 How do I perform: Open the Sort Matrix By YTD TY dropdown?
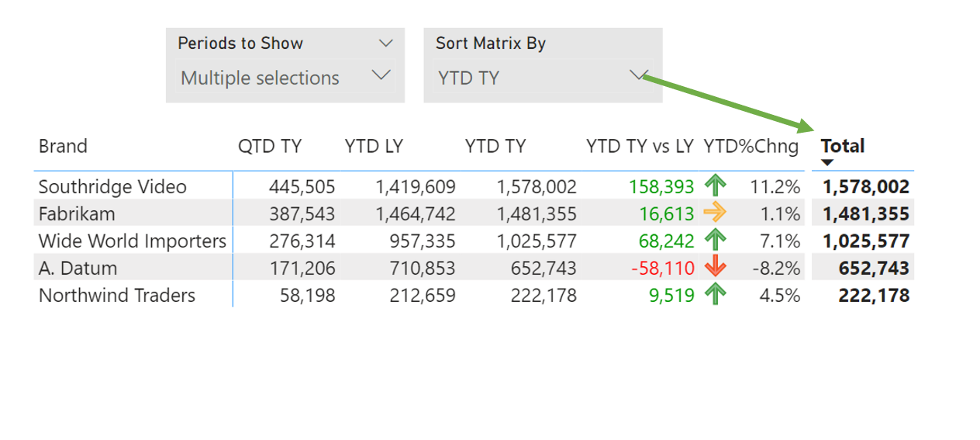(x=543, y=78)
